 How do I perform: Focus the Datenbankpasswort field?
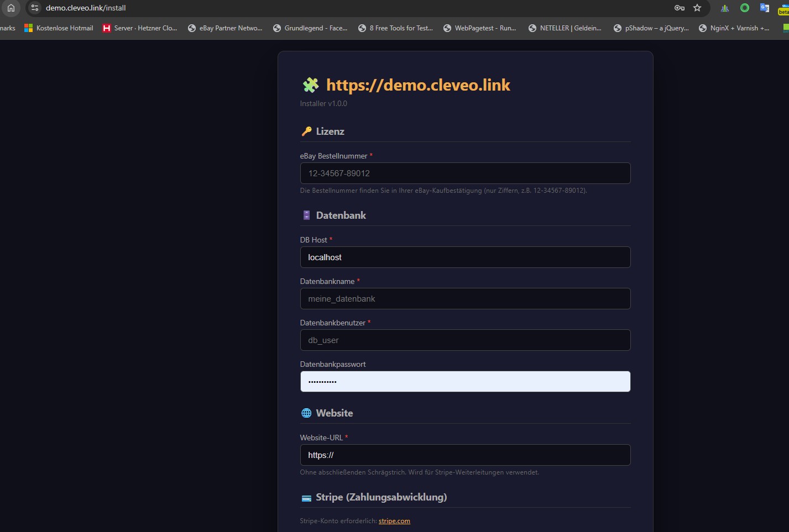click(465, 382)
